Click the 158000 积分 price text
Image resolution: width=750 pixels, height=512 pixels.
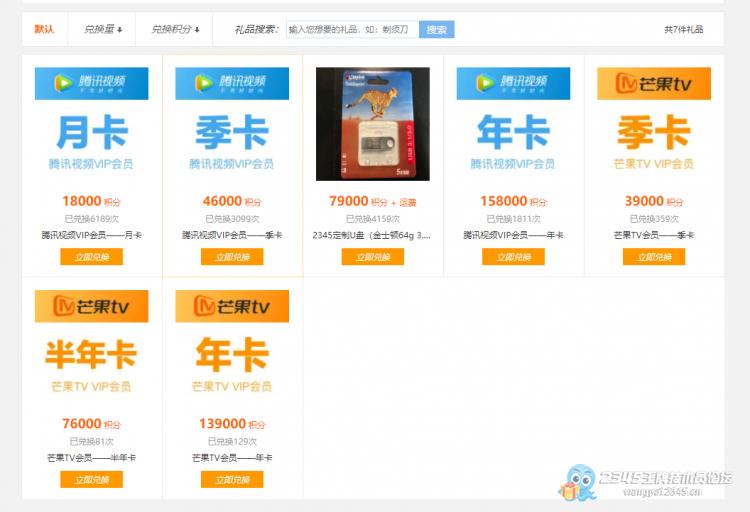[513, 201]
